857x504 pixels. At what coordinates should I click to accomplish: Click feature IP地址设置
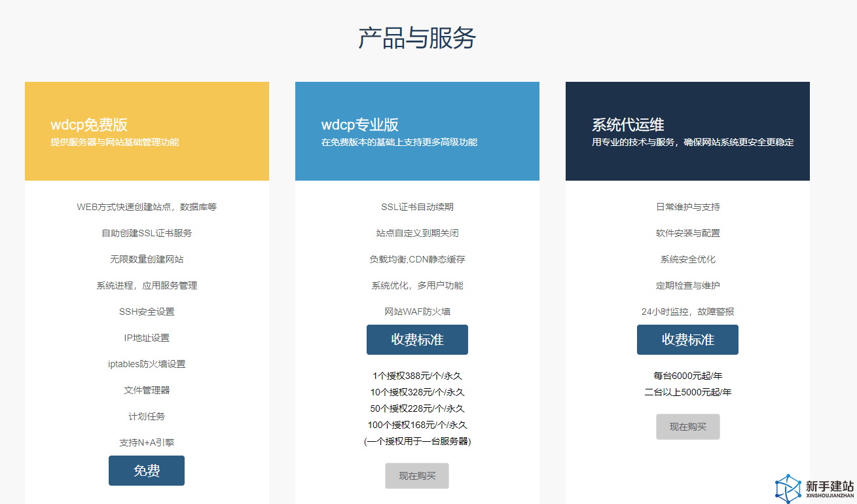tap(147, 338)
